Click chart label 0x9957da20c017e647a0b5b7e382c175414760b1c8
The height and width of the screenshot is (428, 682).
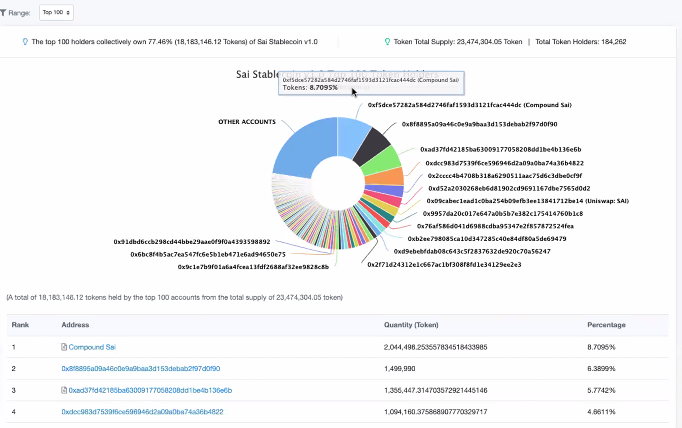click(503, 214)
